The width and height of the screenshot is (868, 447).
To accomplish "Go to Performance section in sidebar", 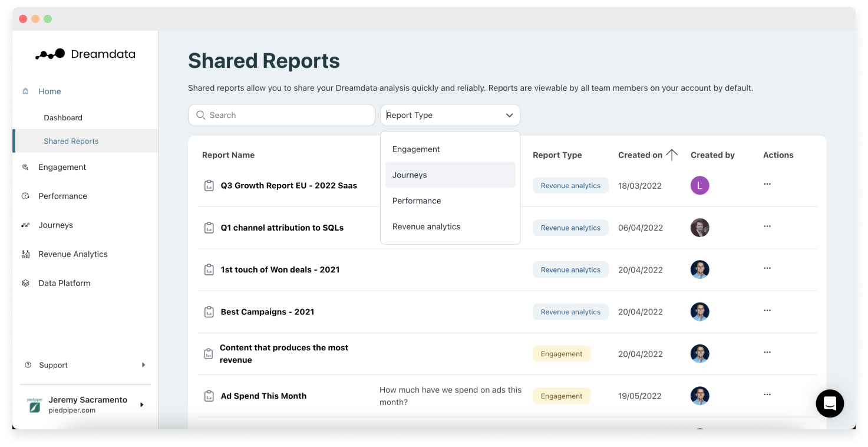I will pos(63,196).
